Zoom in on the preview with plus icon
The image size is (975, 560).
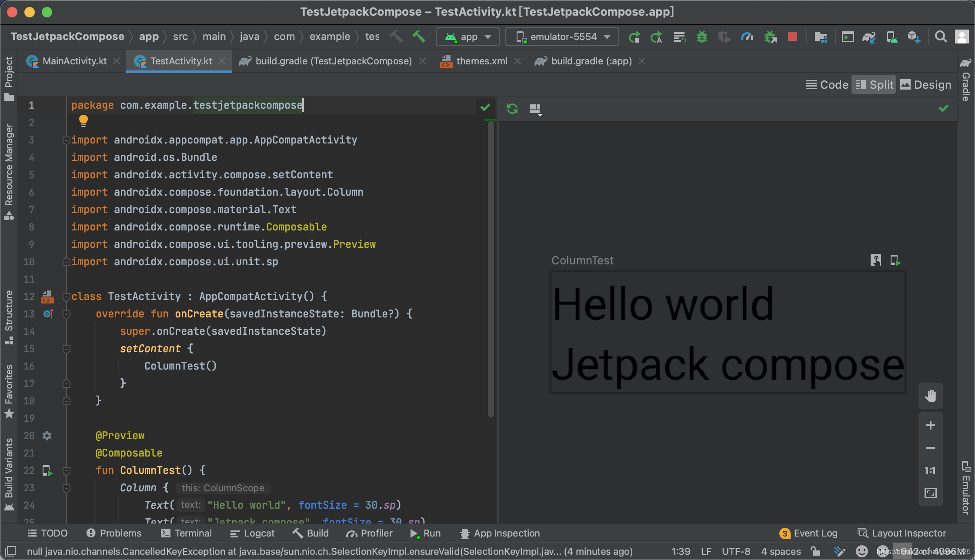pos(931,425)
